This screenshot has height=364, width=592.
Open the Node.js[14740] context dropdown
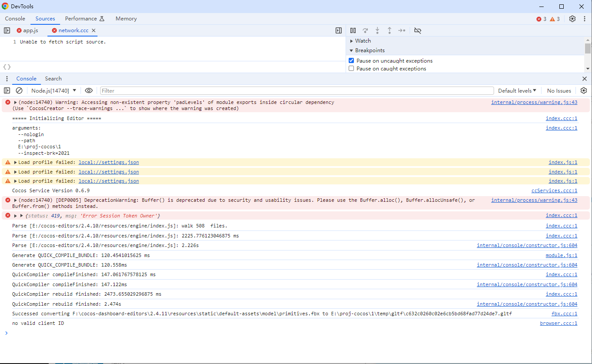54,90
